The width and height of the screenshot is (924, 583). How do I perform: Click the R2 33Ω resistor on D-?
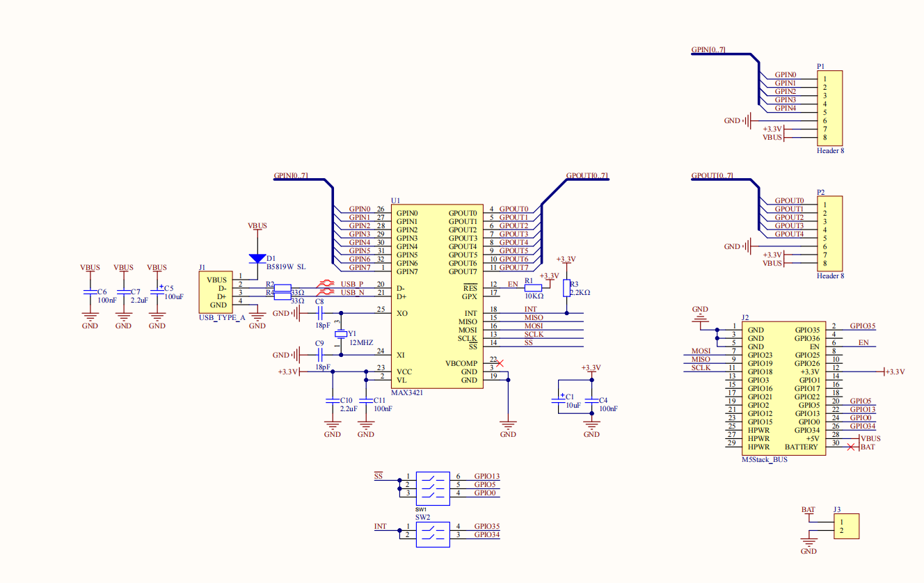click(282, 288)
